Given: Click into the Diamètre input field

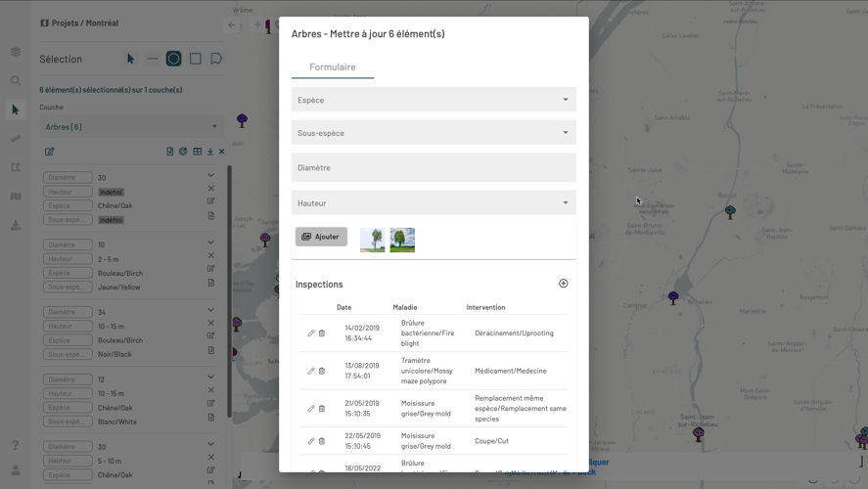Looking at the screenshot, I should point(434,168).
